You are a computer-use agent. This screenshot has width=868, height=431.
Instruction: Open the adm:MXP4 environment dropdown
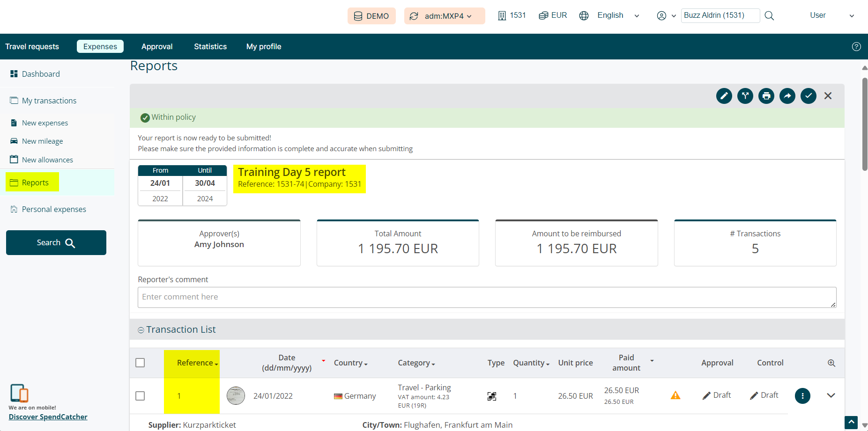(444, 16)
